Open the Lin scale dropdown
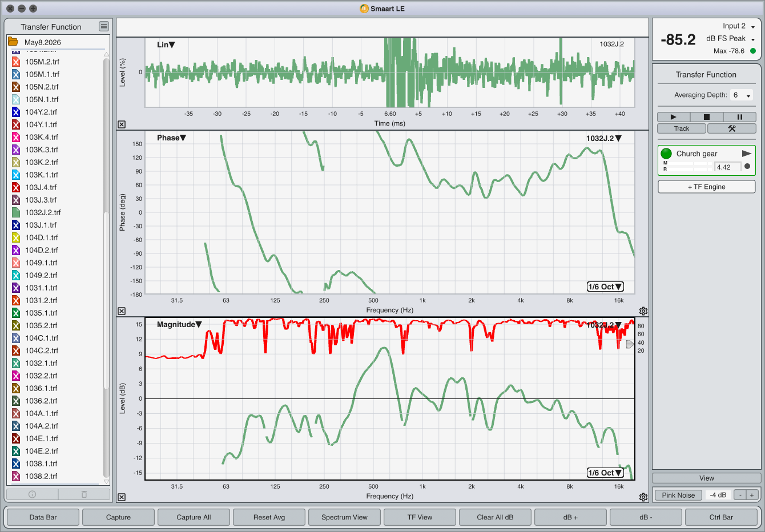This screenshot has width=765, height=532. (x=166, y=45)
